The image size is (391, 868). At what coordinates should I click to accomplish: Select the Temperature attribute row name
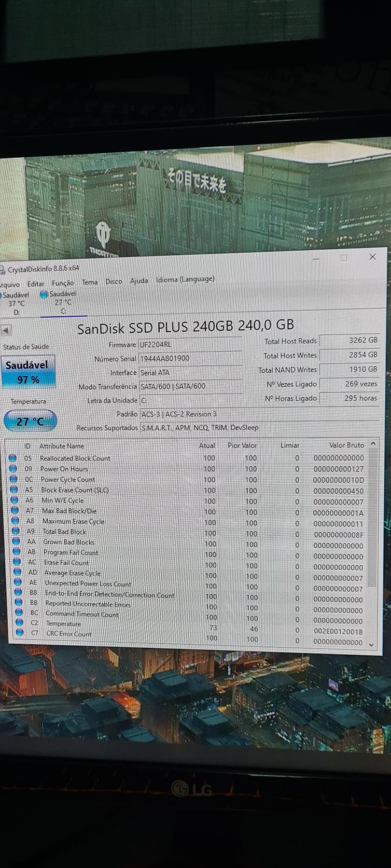pos(64,624)
